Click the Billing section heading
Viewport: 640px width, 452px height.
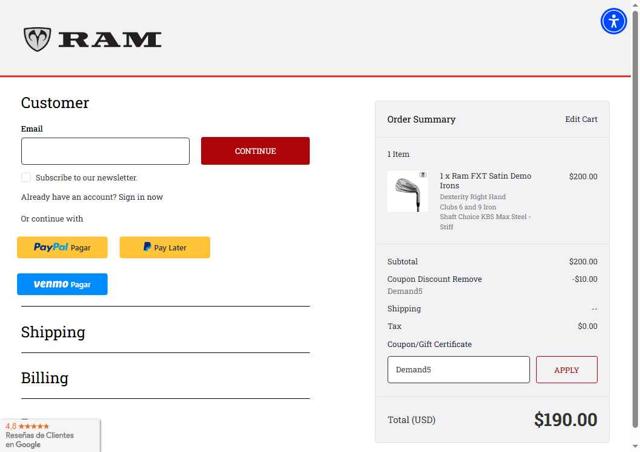(x=44, y=378)
